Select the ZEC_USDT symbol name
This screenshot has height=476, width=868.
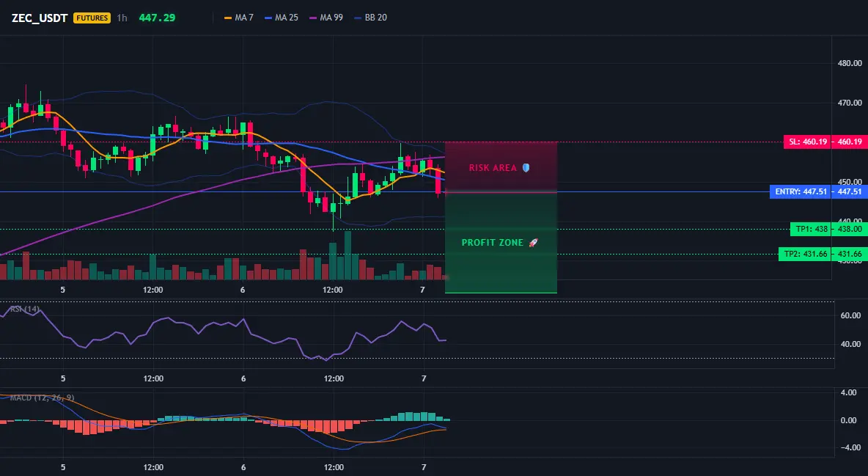(40, 18)
